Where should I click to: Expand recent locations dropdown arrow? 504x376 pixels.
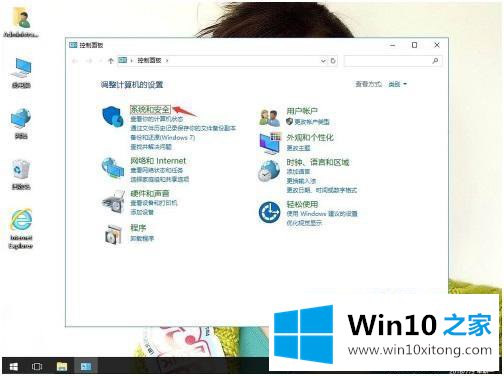pyautogui.click(x=100, y=61)
